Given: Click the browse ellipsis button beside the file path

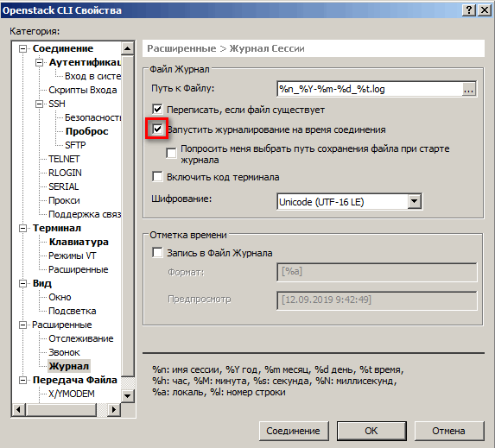Looking at the screenshot, I should [469, 89].
